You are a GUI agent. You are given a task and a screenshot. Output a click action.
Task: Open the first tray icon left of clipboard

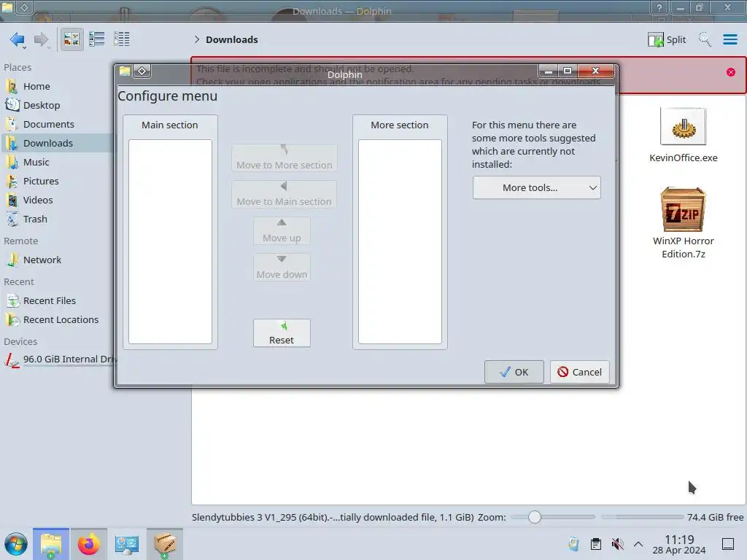pyautogui.click(x=574, y=544)
